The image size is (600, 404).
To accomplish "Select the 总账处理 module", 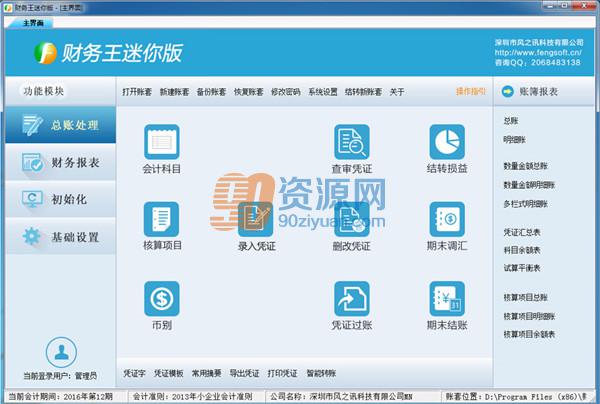I will [60, 125].
